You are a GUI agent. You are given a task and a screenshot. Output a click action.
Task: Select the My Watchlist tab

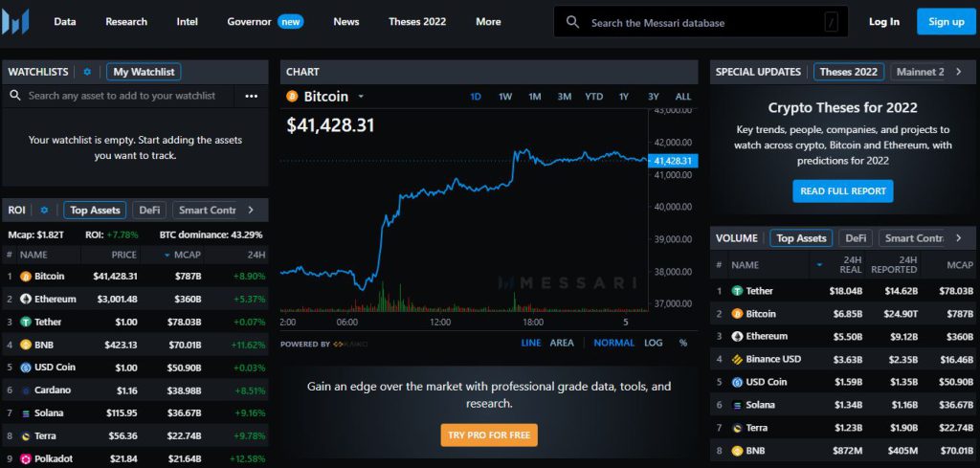(144, 72)
